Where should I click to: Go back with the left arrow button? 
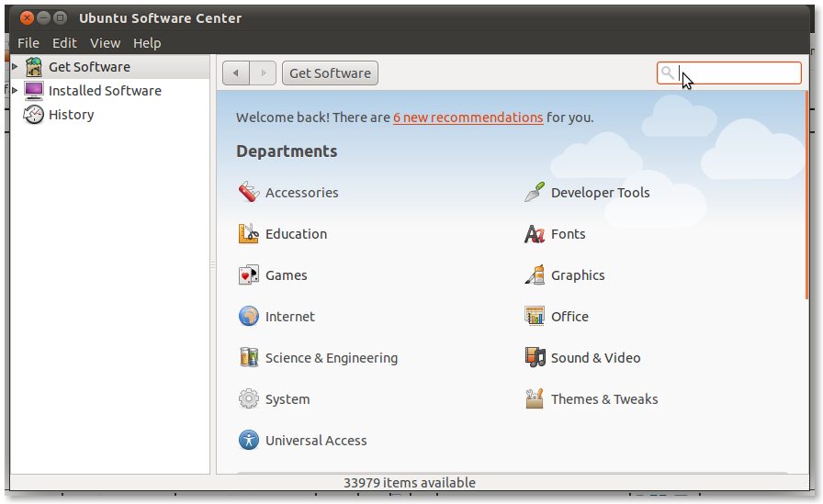click(236, 73)
